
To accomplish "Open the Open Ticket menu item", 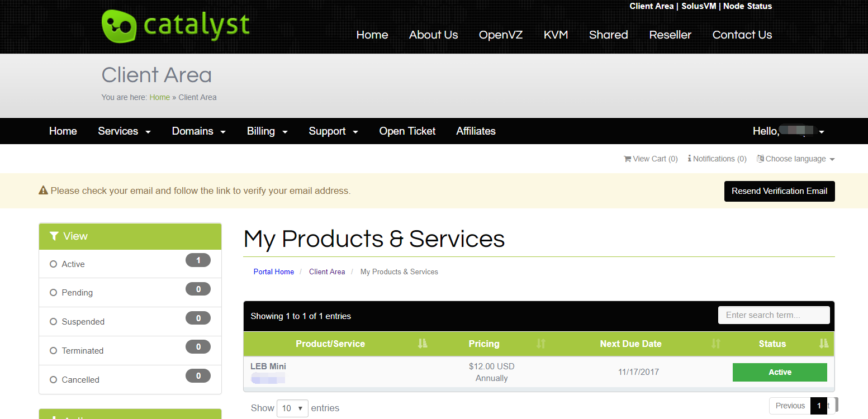I will 407,131.
